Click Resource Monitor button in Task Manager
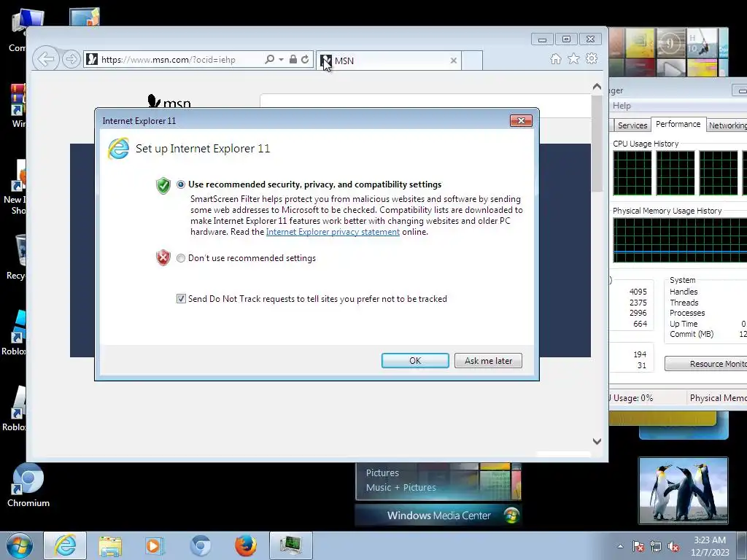 [x=706, y=364]
